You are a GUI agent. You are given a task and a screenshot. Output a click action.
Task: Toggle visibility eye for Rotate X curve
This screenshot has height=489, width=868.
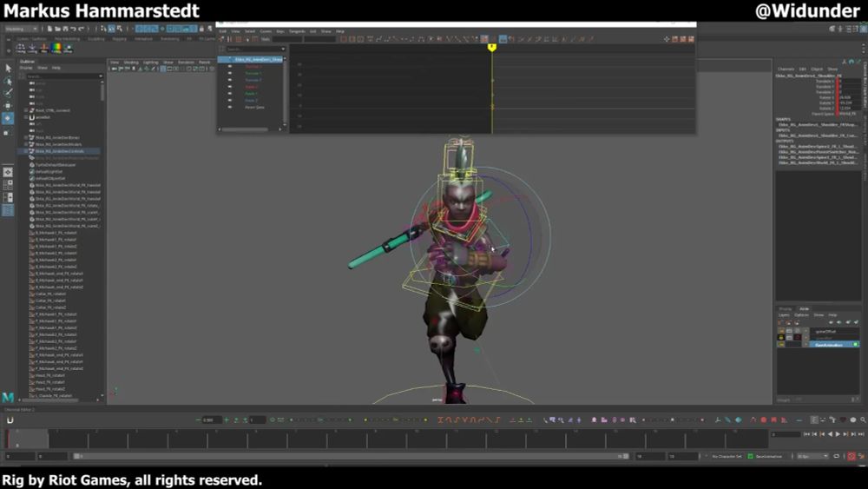pos(230,87)
